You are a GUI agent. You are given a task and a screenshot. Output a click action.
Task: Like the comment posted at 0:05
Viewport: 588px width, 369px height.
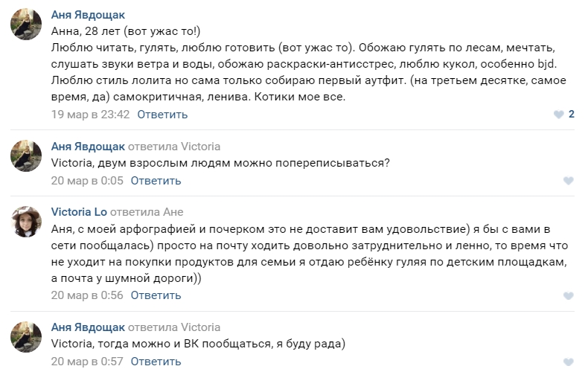[569, 181]
